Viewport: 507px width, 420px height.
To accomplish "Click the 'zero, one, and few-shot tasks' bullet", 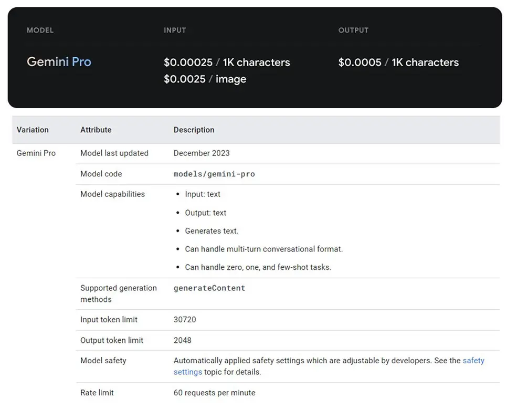I will 258,267.
